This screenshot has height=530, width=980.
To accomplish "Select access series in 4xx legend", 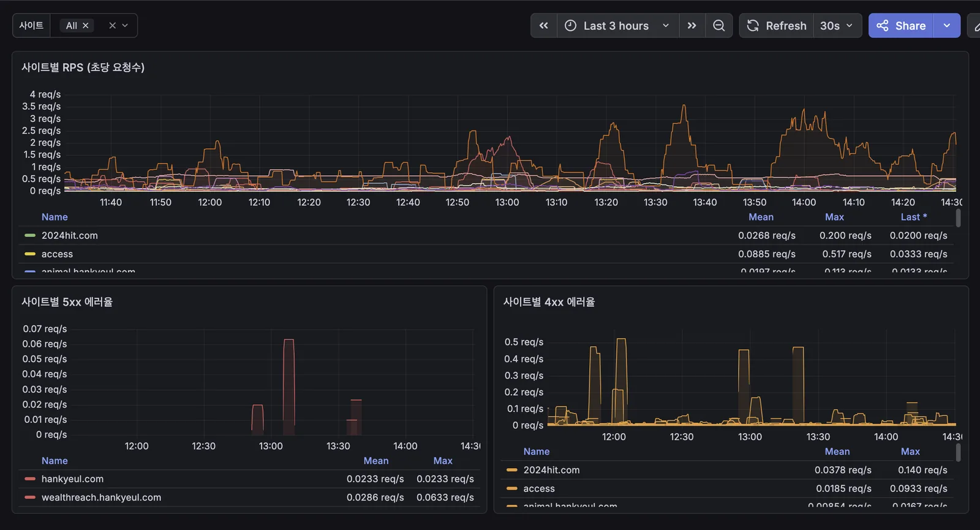I will 539,488.
